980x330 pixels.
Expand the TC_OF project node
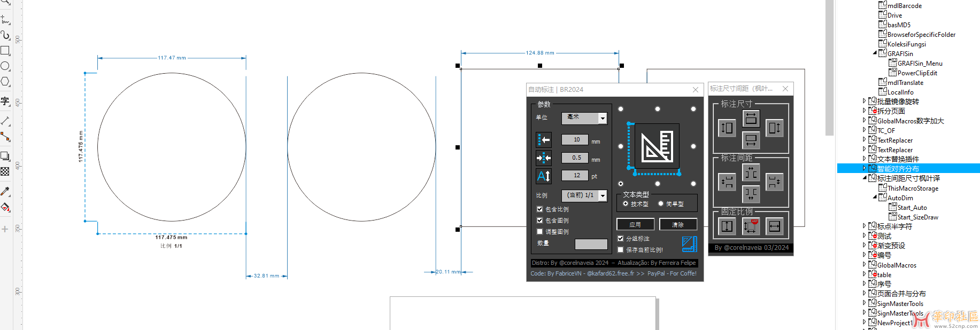pyautogui.click(x=865, y=130)
